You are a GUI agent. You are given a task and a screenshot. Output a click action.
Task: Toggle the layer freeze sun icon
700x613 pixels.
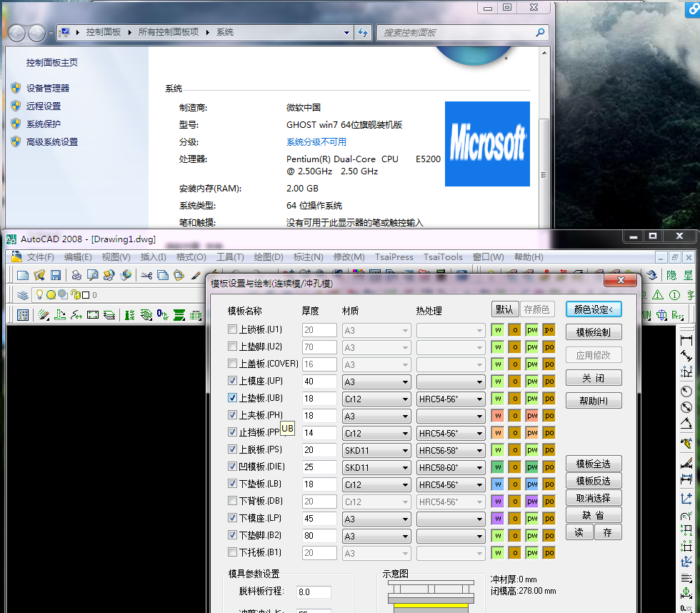tap(51, 294)
